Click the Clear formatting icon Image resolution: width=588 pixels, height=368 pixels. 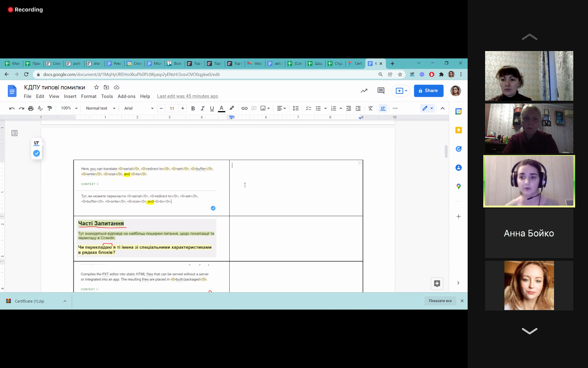[x=370, y=109]
